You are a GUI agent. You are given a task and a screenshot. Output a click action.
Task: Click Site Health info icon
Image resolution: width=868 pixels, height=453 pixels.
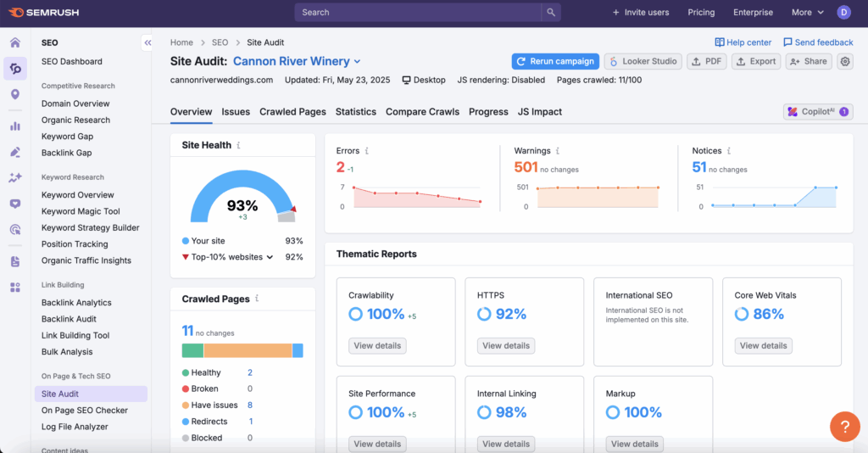238,145
